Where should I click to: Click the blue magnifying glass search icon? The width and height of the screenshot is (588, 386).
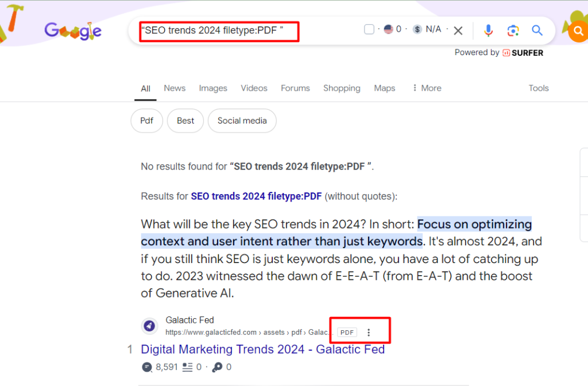click(x=537, y=30)
